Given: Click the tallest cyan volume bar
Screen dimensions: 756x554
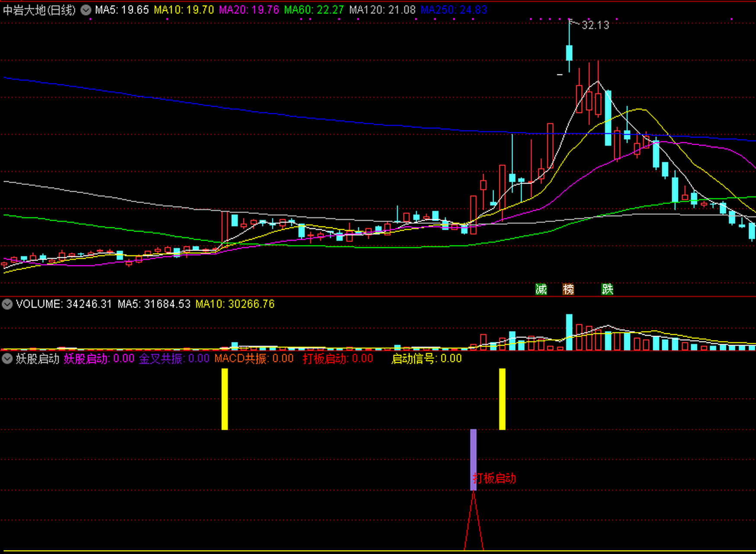Looking at the screenshot, I should [569, 332].
